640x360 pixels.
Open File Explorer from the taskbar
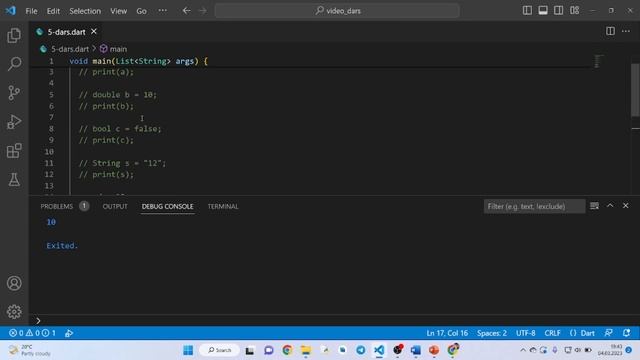pyautogui.click(x=306, y=350)
